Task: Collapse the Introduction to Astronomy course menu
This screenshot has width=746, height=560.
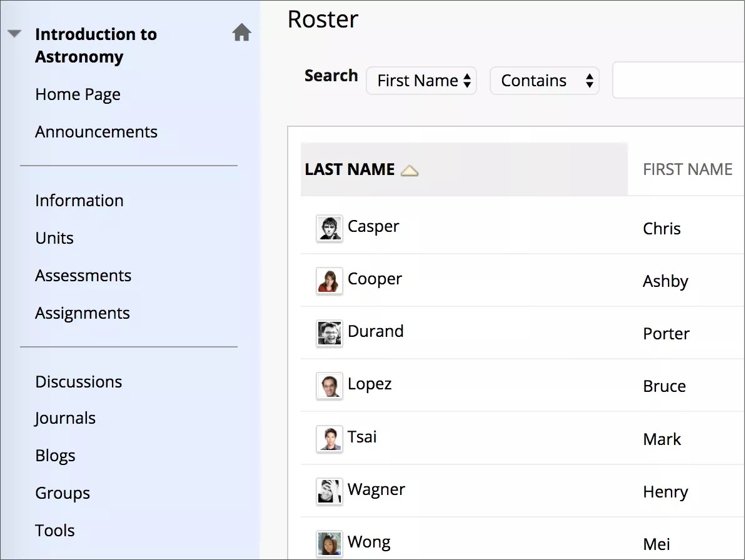Action: [x=14, y=33]
